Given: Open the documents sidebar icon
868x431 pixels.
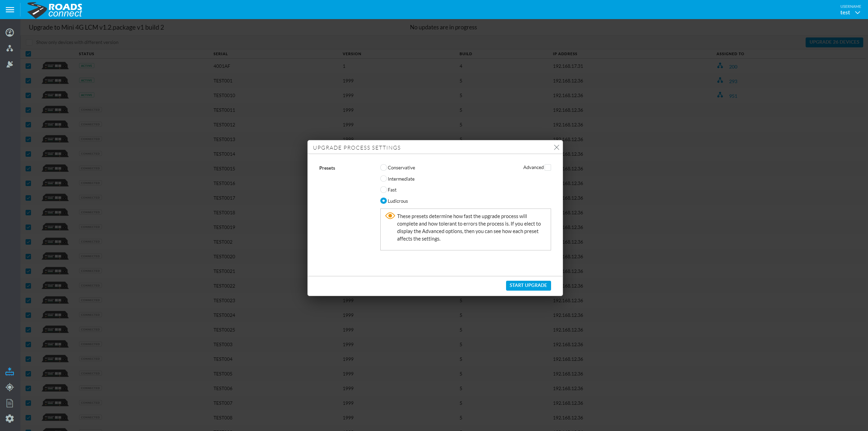Looking at the screenshot, I should click(10, 403).
